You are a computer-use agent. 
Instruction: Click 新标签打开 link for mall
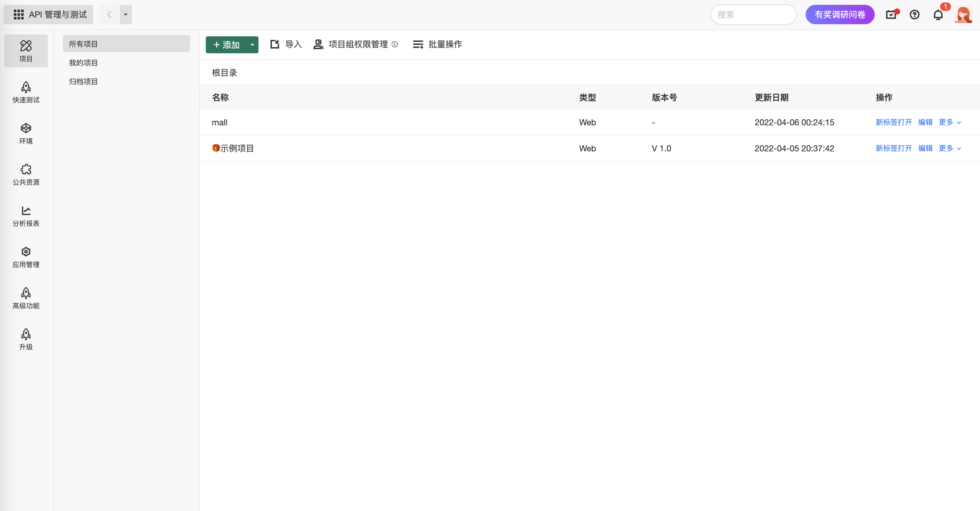pyautogui.click(x=894, y=123)
